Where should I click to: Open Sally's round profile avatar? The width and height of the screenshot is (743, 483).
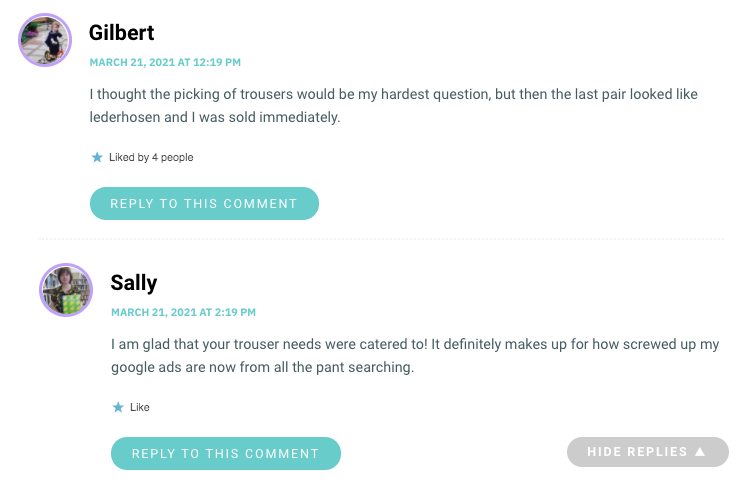[x=66, y=290]
